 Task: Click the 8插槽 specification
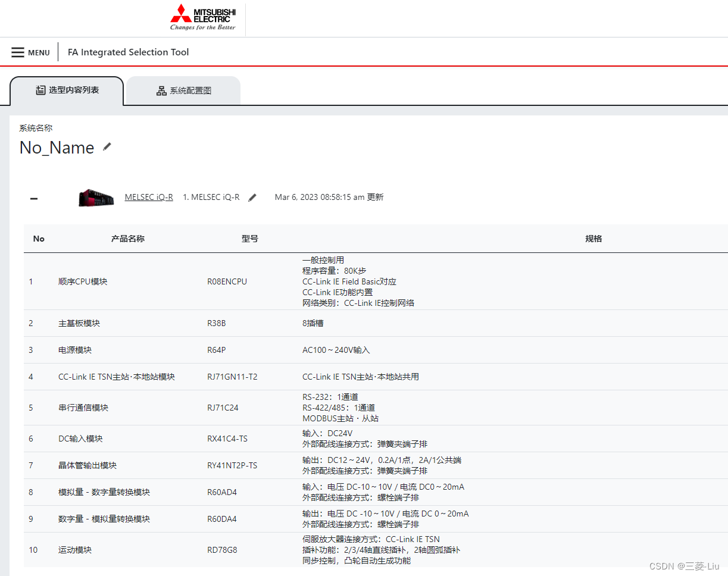point(313,323)
